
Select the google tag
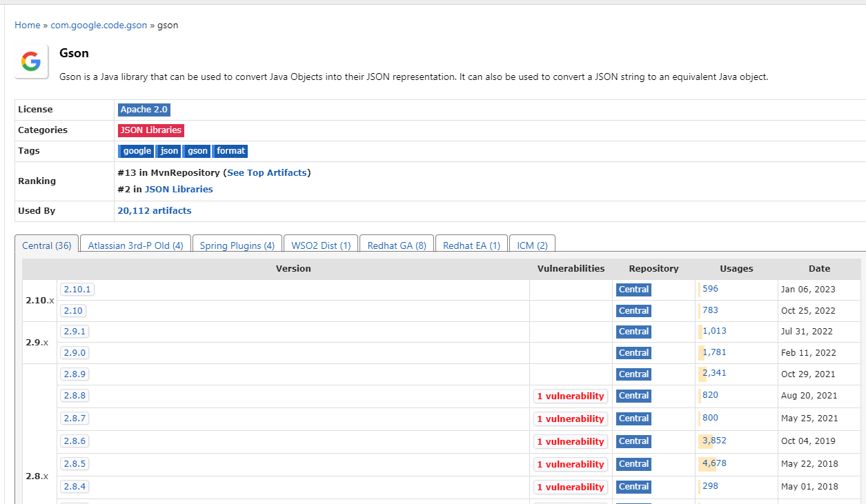(137, 151)
